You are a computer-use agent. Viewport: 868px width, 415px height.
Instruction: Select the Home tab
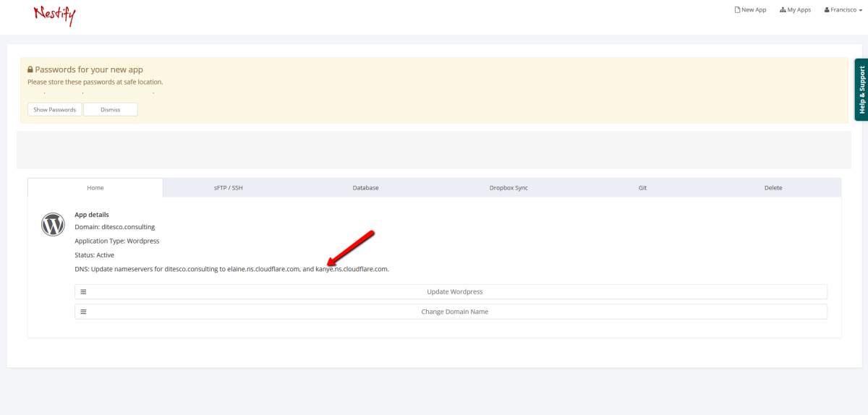[x=95, y=188]
